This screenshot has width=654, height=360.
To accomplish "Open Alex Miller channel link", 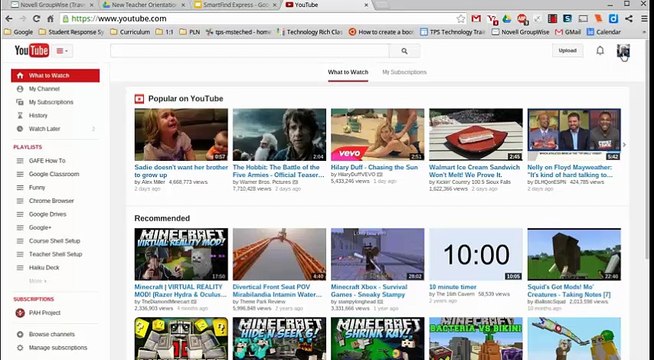I will (x=153, y=182).
